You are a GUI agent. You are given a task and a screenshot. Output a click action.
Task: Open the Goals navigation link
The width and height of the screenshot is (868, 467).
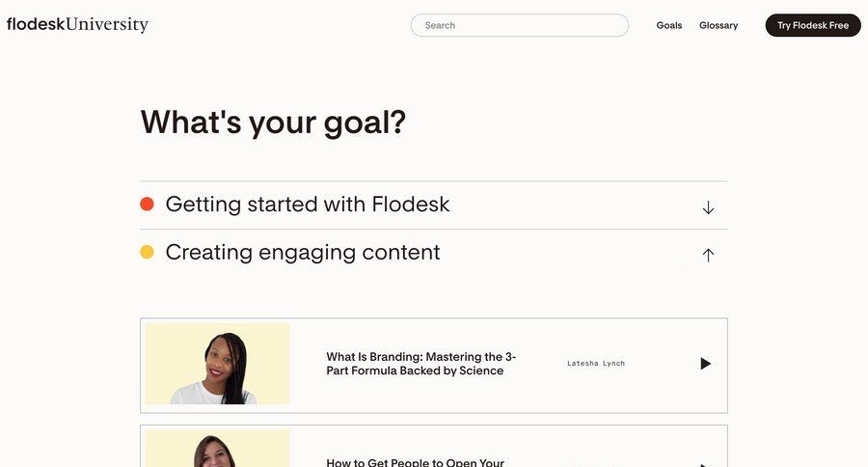[x=669, y=25]
